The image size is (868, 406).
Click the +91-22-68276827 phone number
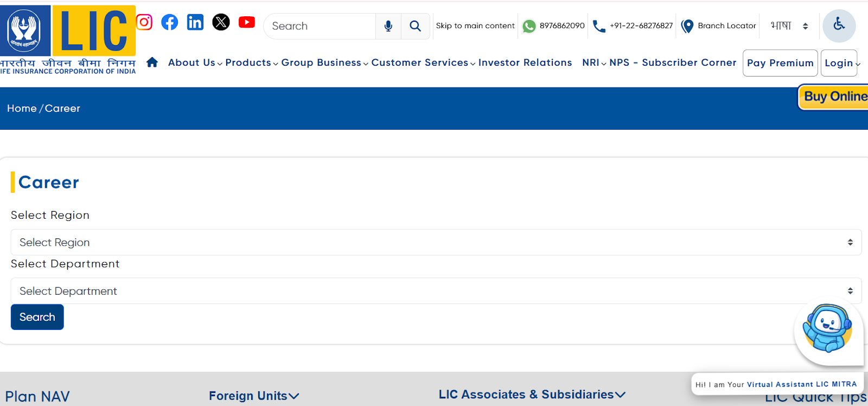tap(641, 26)
